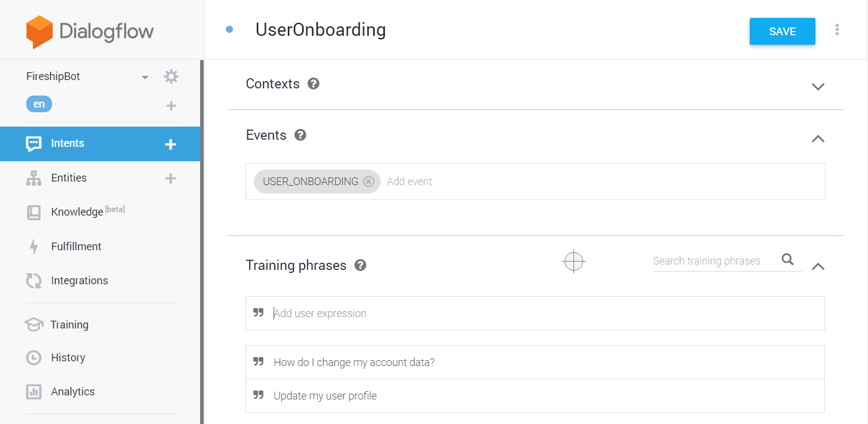Click the Events help question mark

coord(300,135)
